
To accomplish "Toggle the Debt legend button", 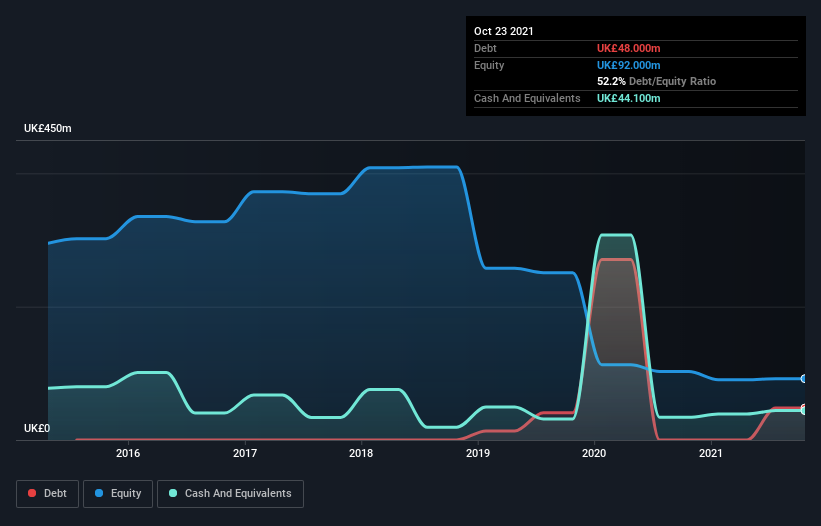I will coord(48,494).
